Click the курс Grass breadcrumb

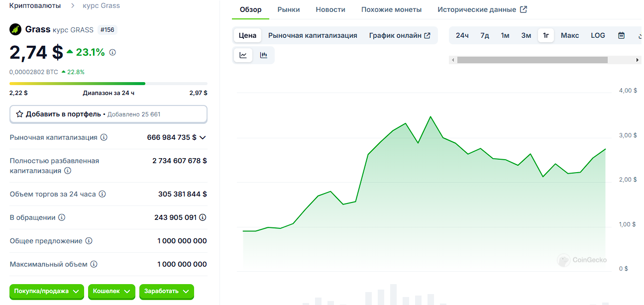point(101,5)
